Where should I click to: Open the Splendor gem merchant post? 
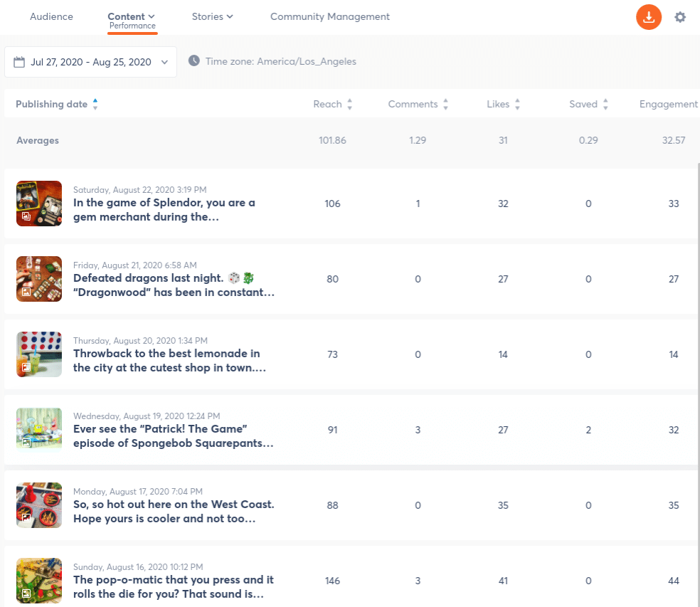pos(164,210)
